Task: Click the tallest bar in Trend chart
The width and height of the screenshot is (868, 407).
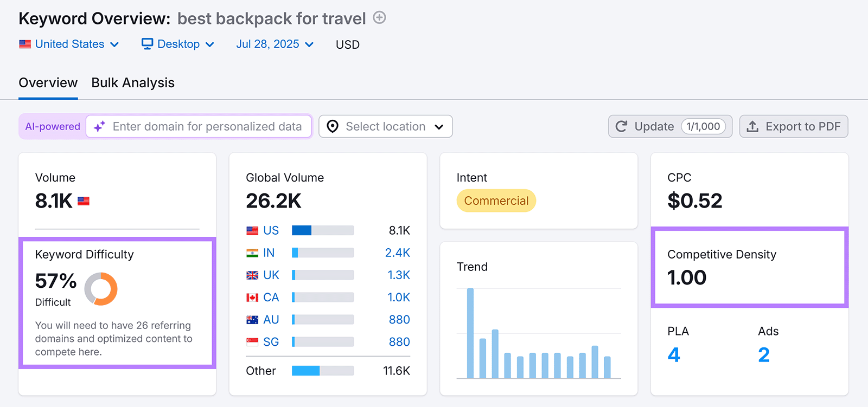Action: (470, 333)
